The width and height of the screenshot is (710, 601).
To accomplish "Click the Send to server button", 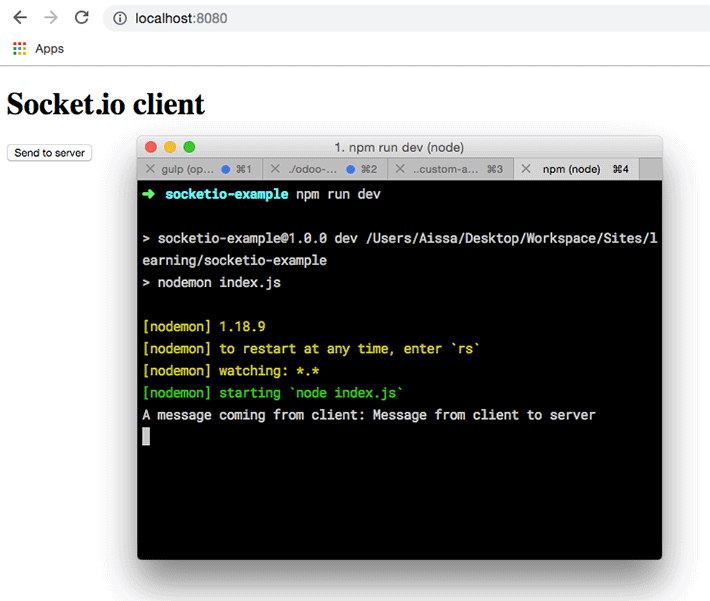I will pos(49,153).
